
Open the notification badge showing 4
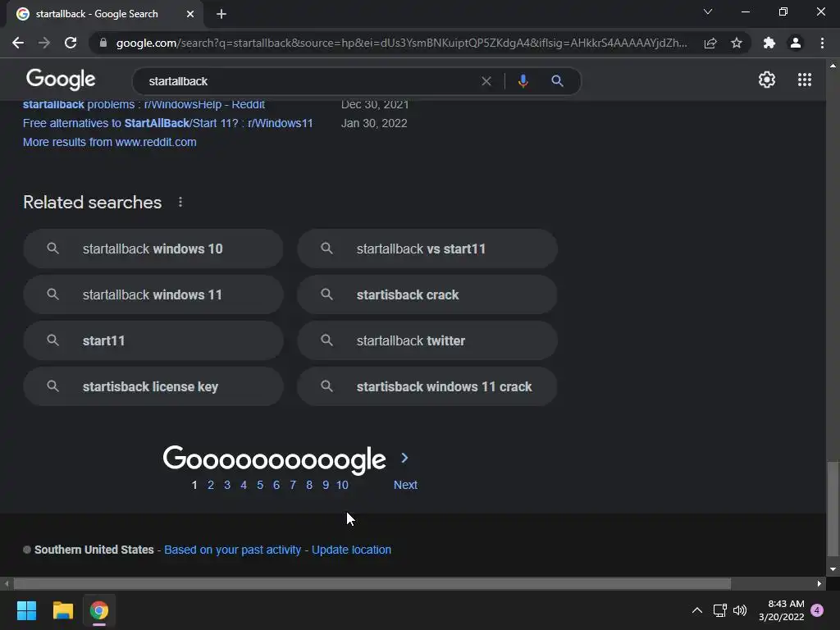click(817, 610)
